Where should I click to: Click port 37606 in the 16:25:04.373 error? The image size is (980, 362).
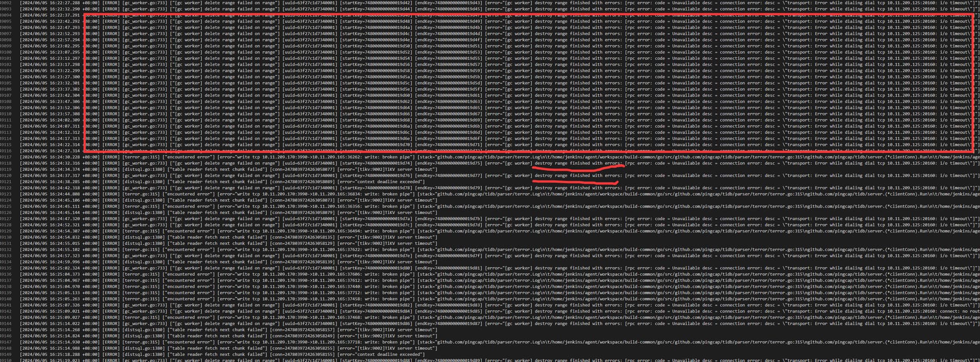pos(354,274)
